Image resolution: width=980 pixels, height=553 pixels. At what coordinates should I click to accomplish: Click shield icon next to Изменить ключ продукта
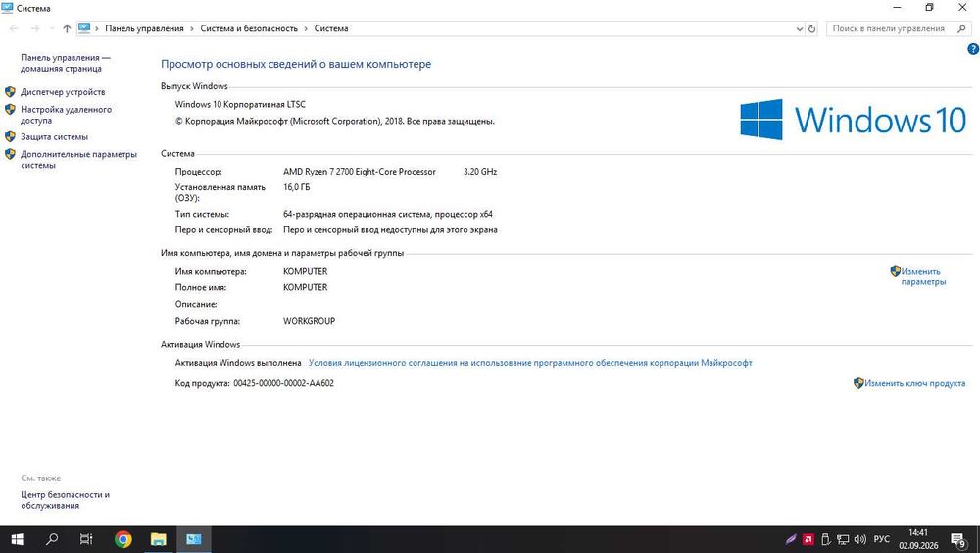(x=858, y=382)
